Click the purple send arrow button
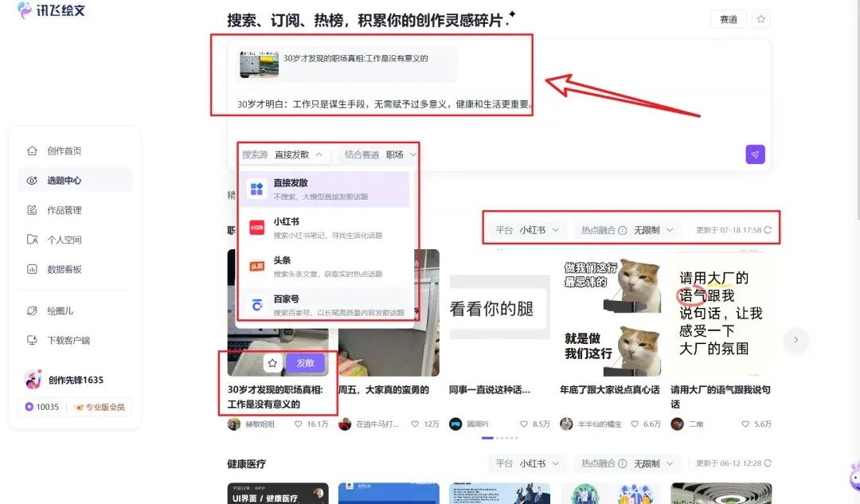Viewport: 860px width, 504px height. click(755, 154)
